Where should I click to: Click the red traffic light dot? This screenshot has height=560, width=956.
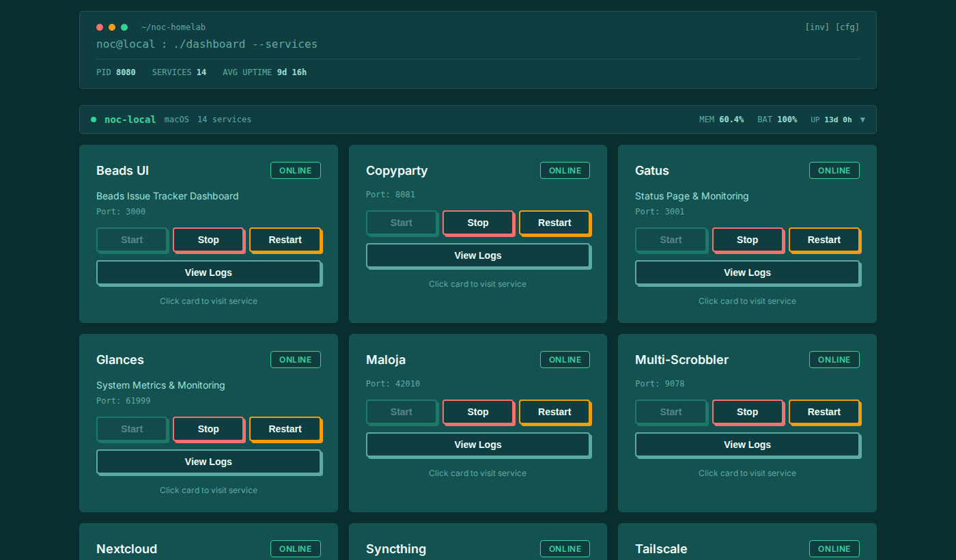coord(99,27)
